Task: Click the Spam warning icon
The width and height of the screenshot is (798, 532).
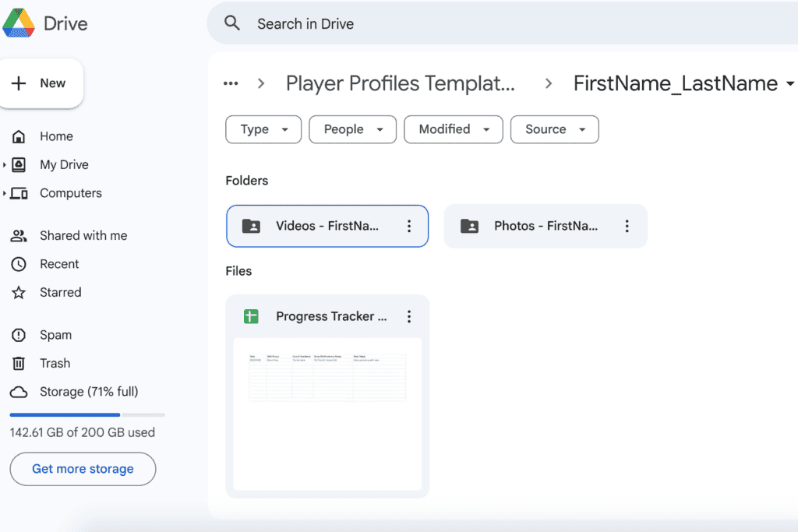Action: point(19,335)
